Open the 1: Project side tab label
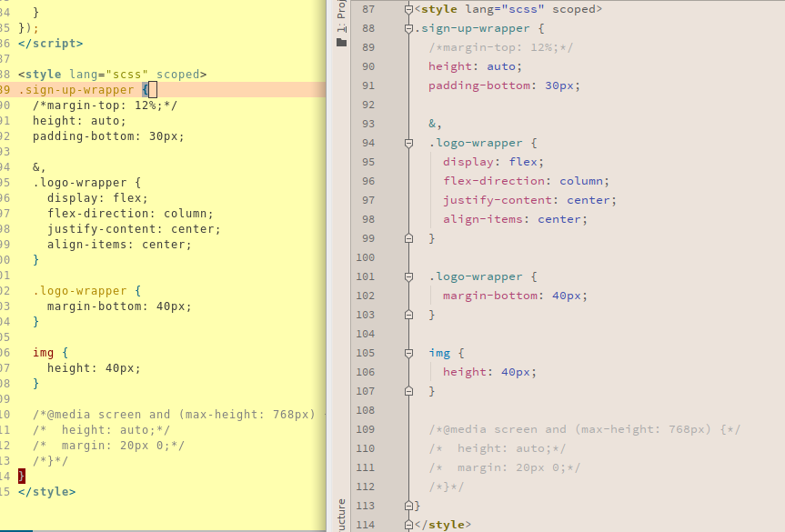This screenshot has height=532, width=785. (x=341, y=16)
